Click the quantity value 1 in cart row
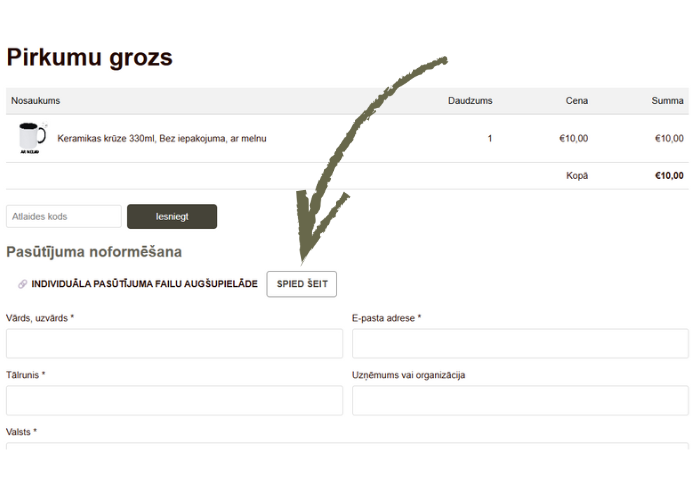This screenshot has height=496, width=699. [x=489, y=138]
